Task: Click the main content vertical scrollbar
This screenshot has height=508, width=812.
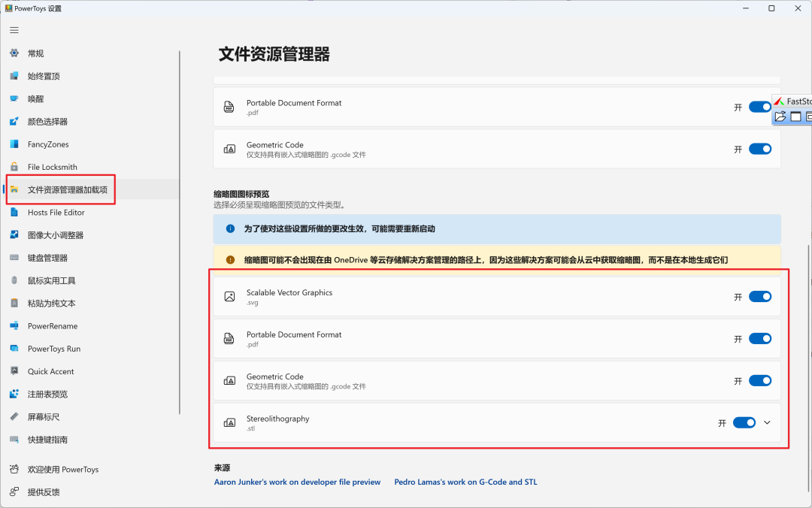Action: (x=810, y=367)
